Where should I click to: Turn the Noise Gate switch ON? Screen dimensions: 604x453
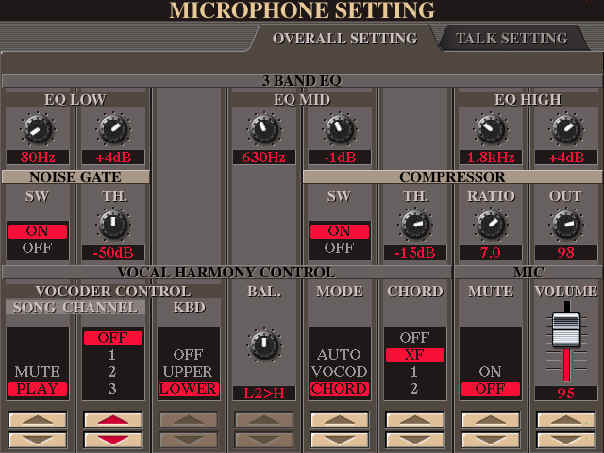click(37, 232)
